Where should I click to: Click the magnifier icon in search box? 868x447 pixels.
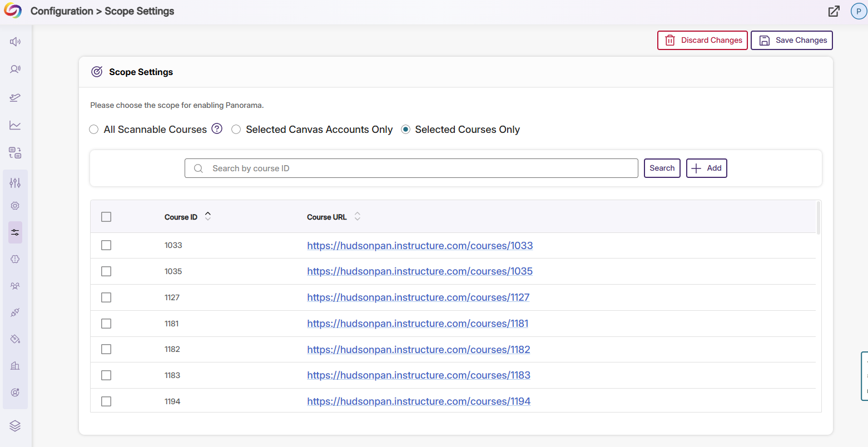click(198, 168)
